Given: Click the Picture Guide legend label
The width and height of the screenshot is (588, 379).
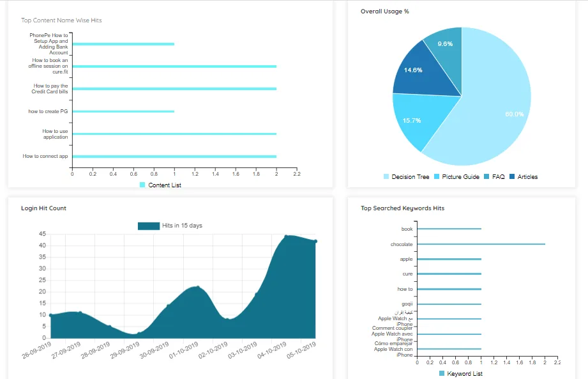Looking at the screenshot, I should 460,177.
